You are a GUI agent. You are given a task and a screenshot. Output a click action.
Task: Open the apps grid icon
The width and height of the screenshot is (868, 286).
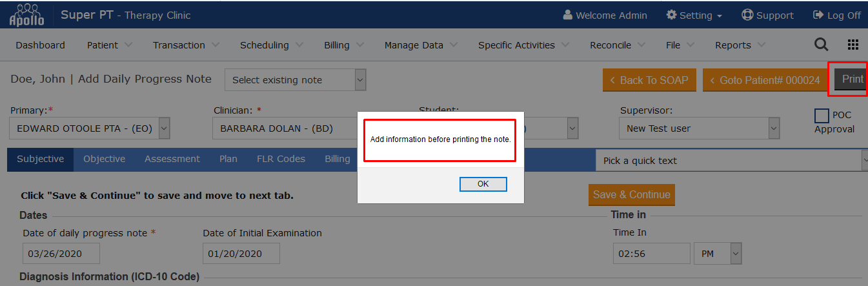pos(853,45)
